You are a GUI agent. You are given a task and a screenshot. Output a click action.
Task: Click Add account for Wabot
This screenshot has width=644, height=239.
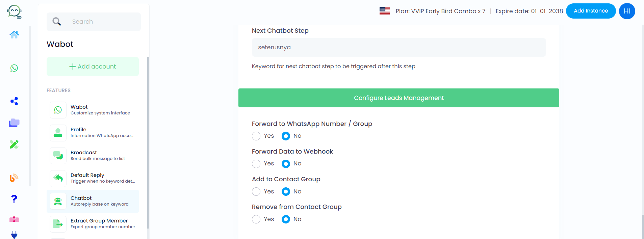93,66
